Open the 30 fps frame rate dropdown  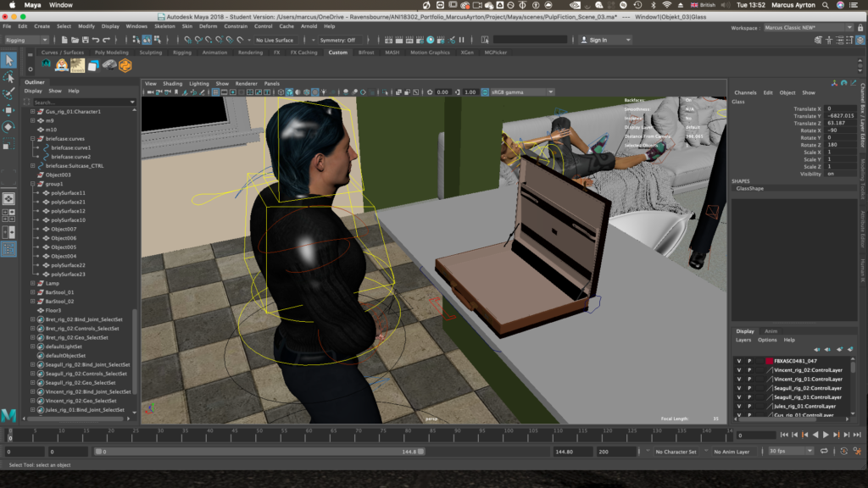pos(791,452)
